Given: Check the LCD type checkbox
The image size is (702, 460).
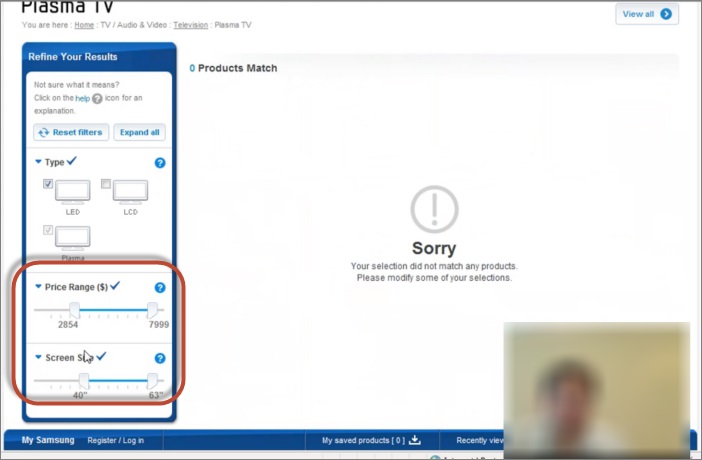Looking at the screenshot, I should (106, 184).
